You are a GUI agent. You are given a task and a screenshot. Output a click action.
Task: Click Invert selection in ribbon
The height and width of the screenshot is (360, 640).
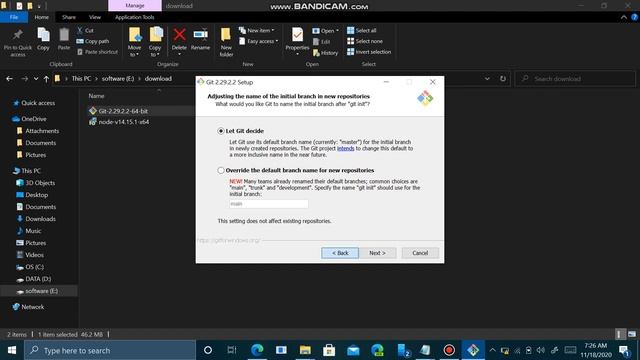(x=369, y=52)
